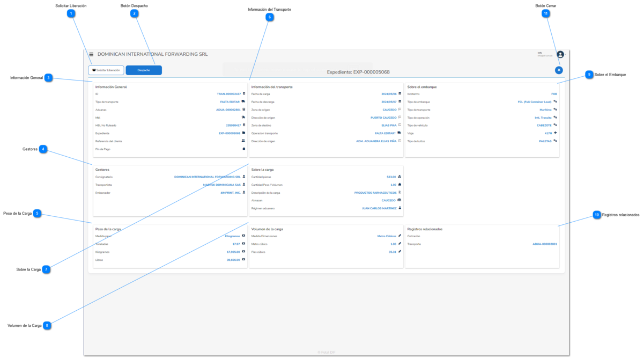Screen dimensions: 644x358
Task: Open the user account avatar menu
Action: pyautogui.click(x=560, y=55)
